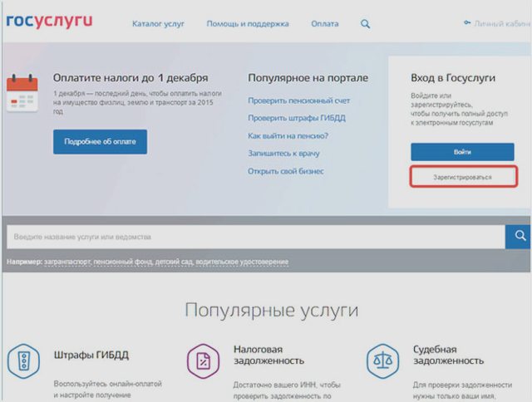Open Налоговая задолженность service title
The image size is (532, 402).
tap(268, 355)
